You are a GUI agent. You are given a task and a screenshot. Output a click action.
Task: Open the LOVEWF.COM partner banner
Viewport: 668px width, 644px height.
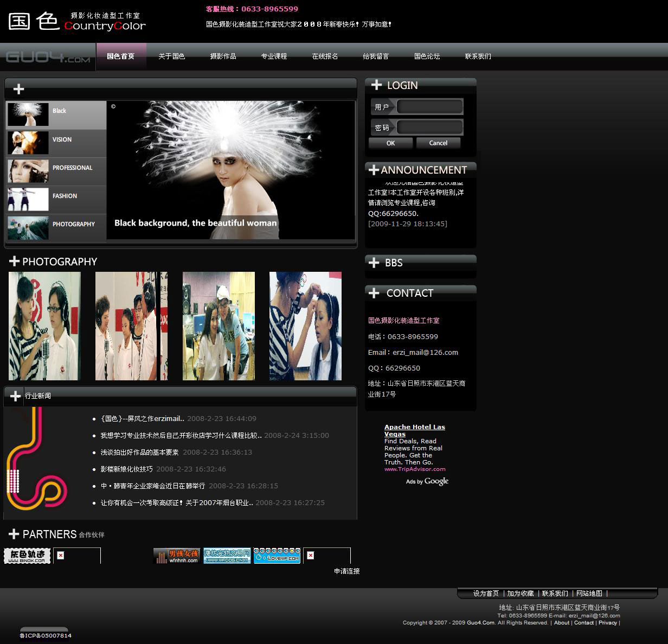[277, 556]
